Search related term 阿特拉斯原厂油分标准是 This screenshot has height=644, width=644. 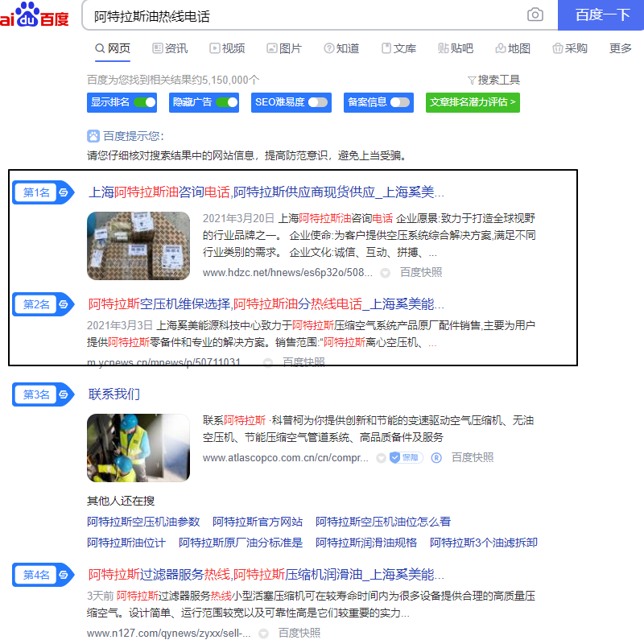pos(241,543)
